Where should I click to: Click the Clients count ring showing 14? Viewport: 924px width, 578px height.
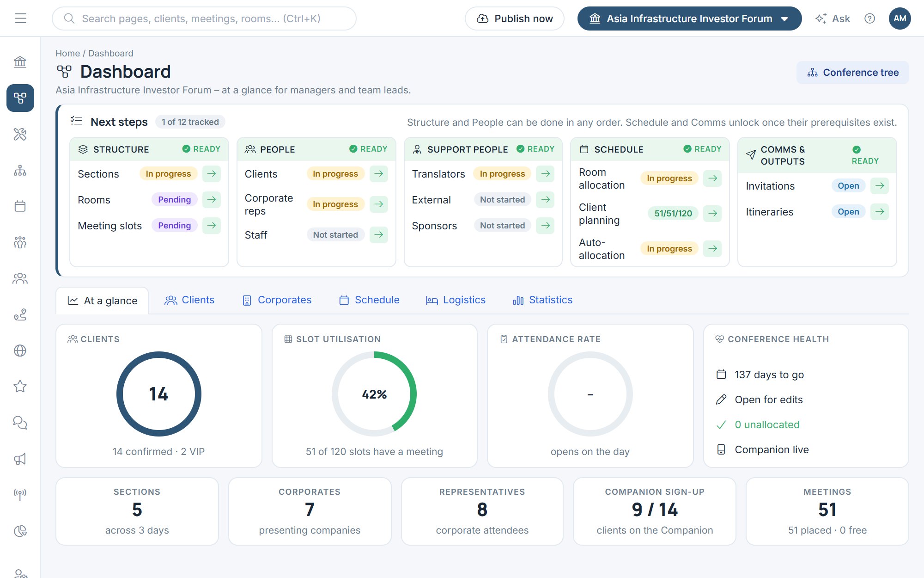[x=158, y=394]
